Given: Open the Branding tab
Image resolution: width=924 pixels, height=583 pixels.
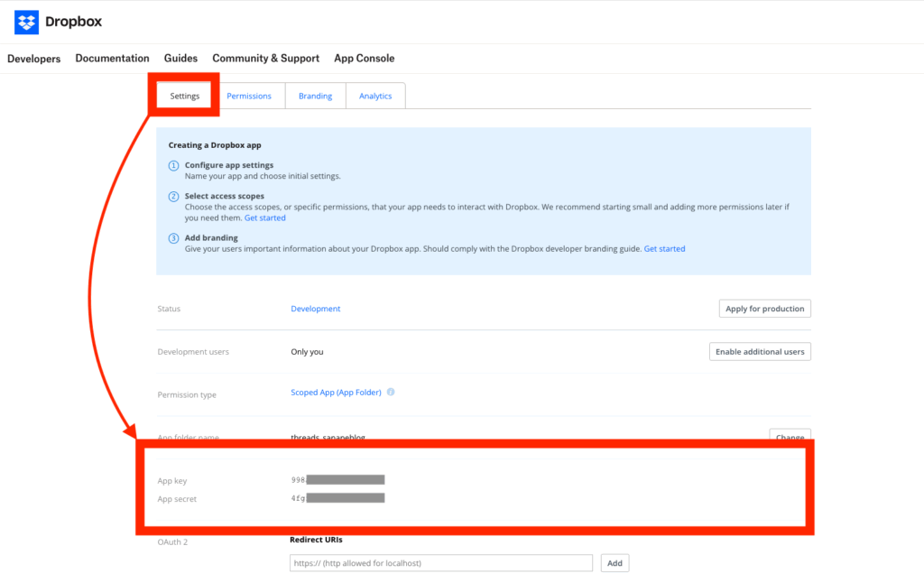Looking at the screenshot, I should [315, 96].
